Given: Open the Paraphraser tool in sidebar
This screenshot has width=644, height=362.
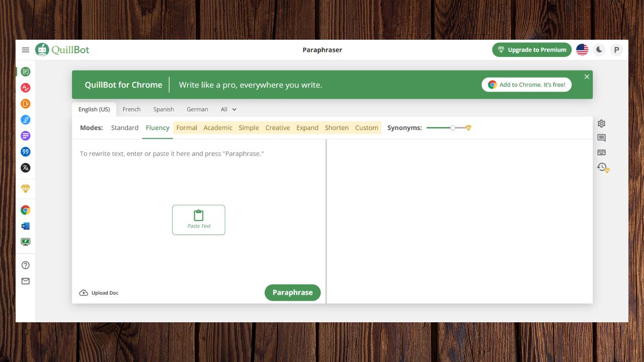Looking at the screenshot, I should pyautogui.click(x=26, y=71).
